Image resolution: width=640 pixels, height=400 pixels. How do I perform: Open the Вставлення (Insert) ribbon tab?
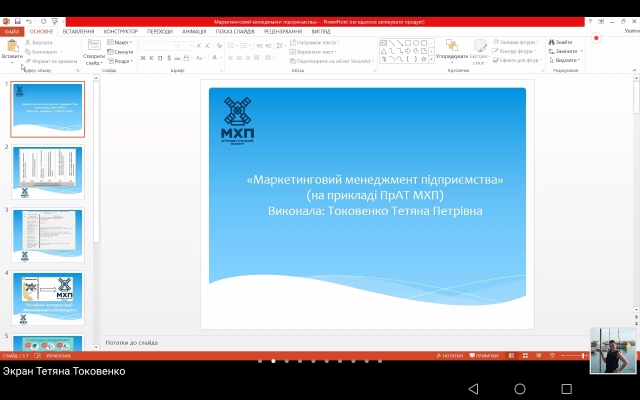(x=78, y=31)
